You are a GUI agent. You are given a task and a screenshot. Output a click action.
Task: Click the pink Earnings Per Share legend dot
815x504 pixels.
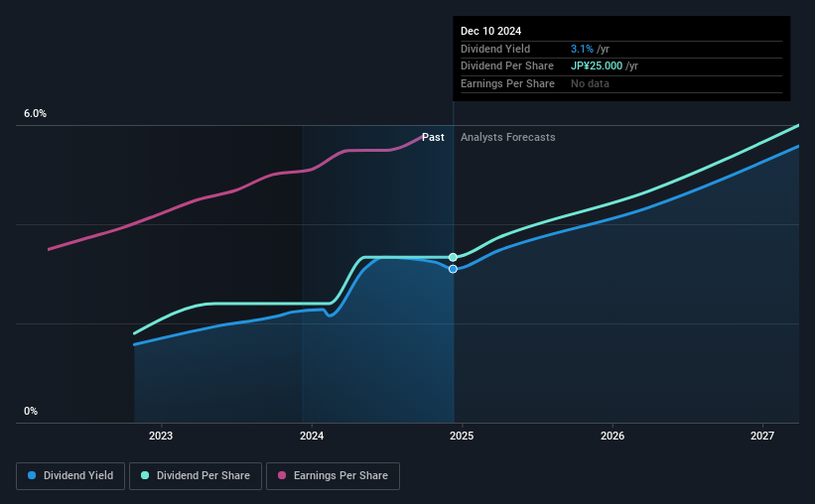click(282, 475)
